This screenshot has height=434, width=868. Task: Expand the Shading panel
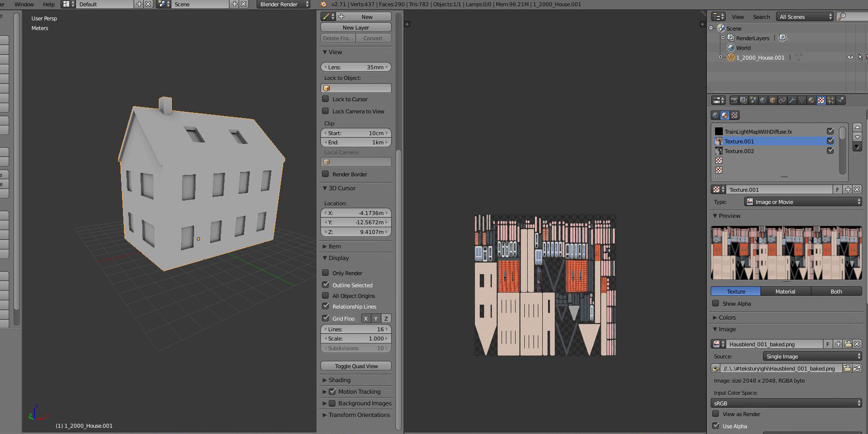coord(339,380)
